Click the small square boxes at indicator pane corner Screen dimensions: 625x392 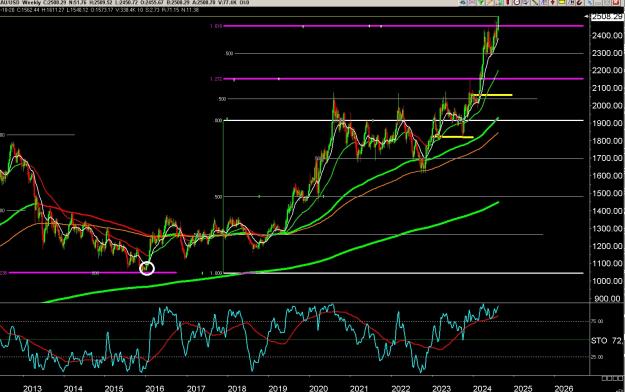(x=612, y=378)
